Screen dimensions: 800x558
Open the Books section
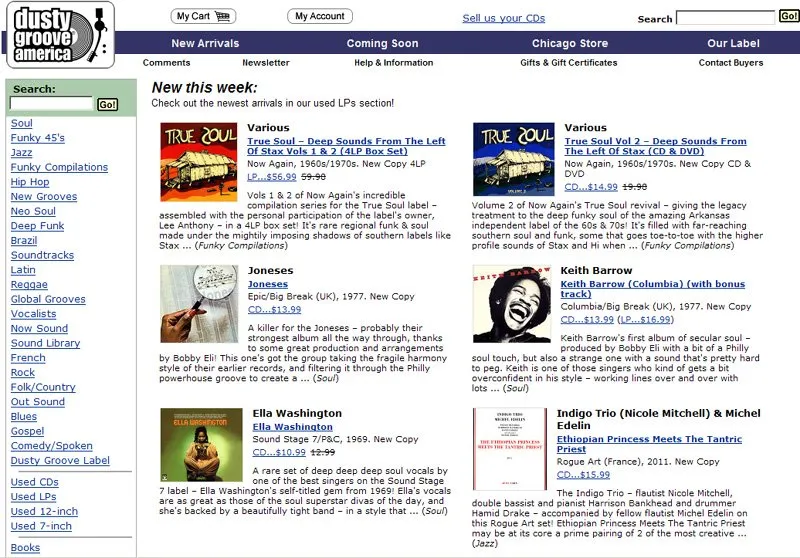click(x=26, y=548)
